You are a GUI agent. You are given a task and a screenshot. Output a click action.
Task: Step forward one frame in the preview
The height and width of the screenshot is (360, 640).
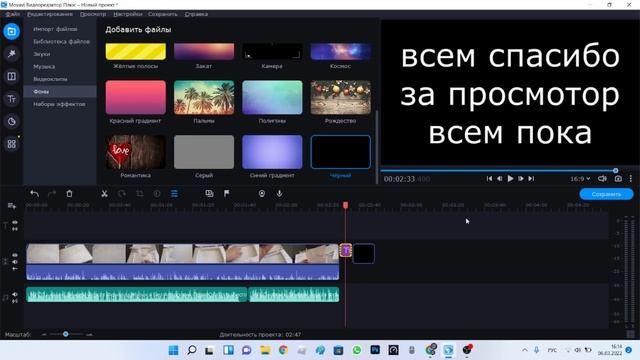tap(521, 179)
